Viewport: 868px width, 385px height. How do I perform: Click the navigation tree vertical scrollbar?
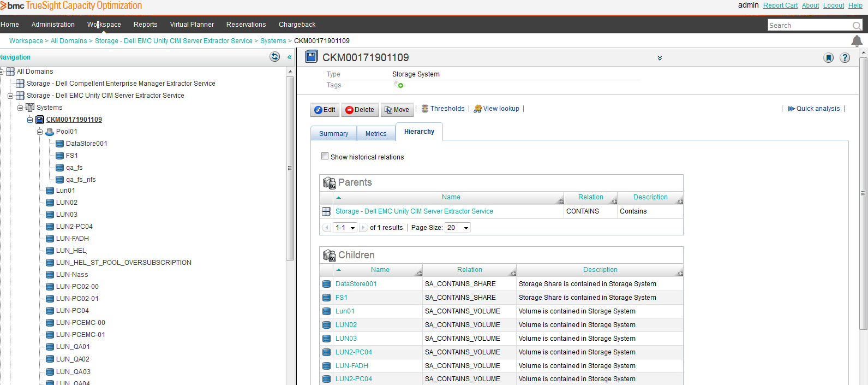[290, 168]
